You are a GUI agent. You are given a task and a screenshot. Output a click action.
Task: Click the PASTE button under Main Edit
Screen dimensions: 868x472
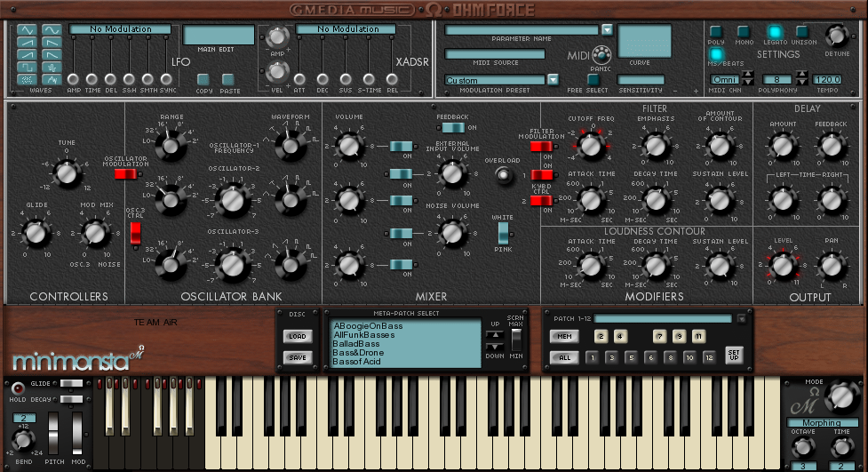228,79
